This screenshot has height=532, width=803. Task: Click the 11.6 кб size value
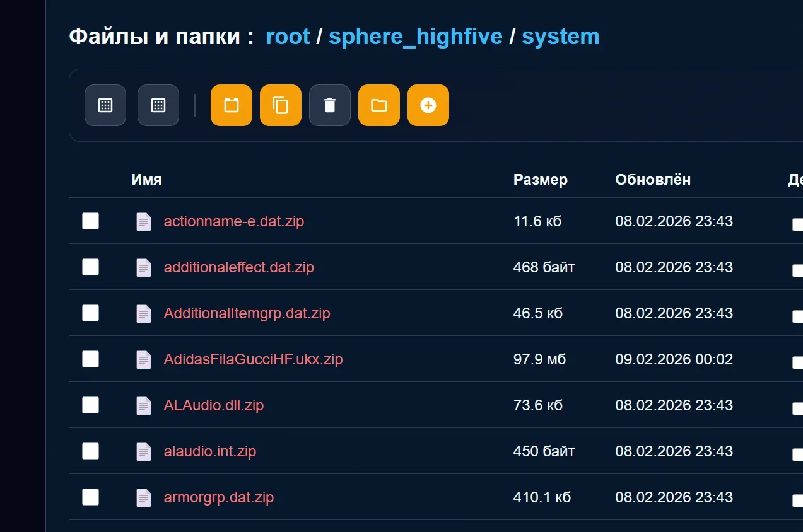[x=537, y=221]
